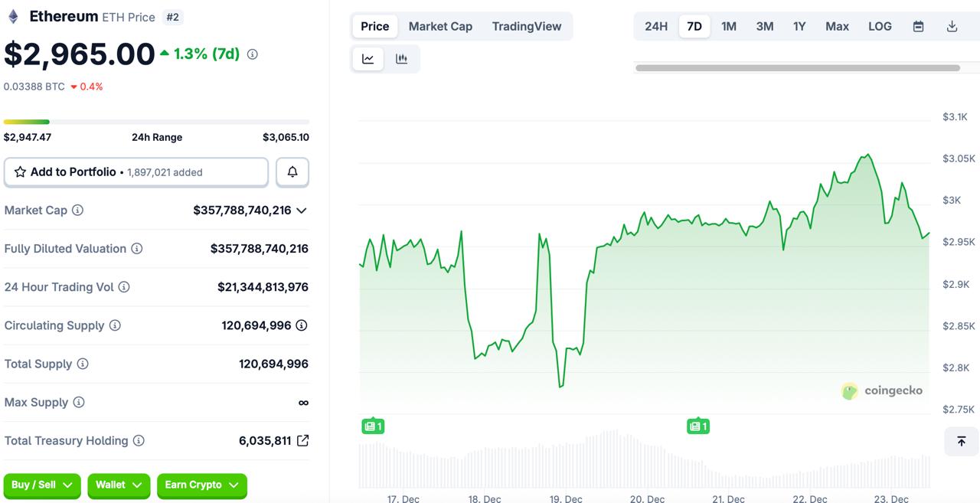Open the Wallet dropdown
This screenshot has width=980, height=503.
point(119,485)
